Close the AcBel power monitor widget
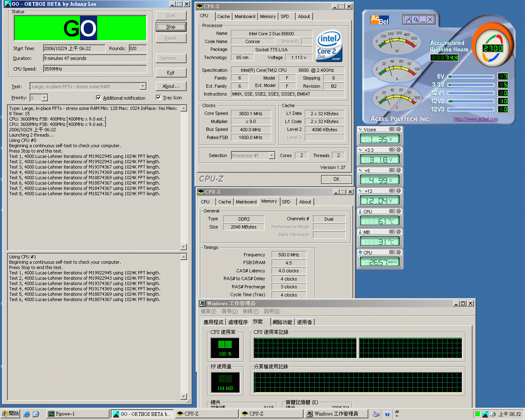 pyautogui.click(x=430, y=19)
